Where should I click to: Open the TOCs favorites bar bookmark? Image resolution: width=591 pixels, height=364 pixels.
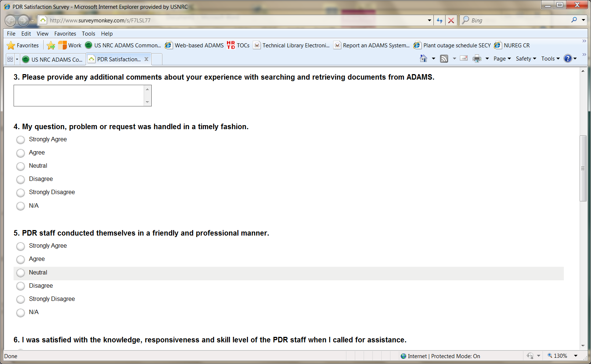[x=238, y=45]
